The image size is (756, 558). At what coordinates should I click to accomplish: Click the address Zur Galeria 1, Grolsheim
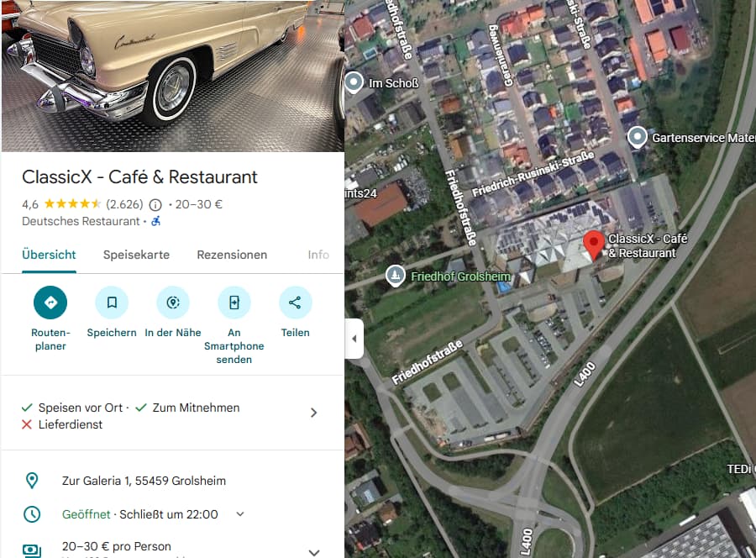point(144,481)
